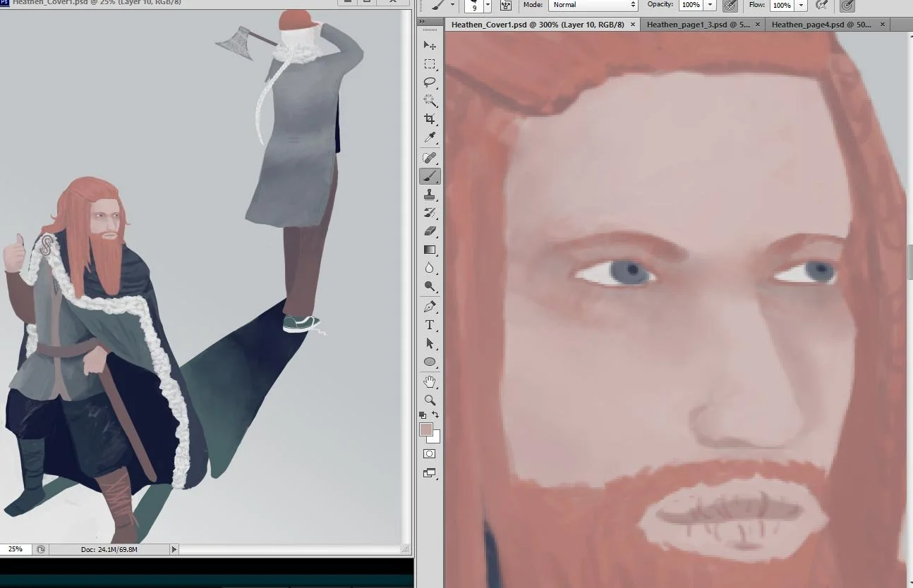913x588 pixels.
Task: Select the Rectangular Marquee tool
Action: coord(430,64)
